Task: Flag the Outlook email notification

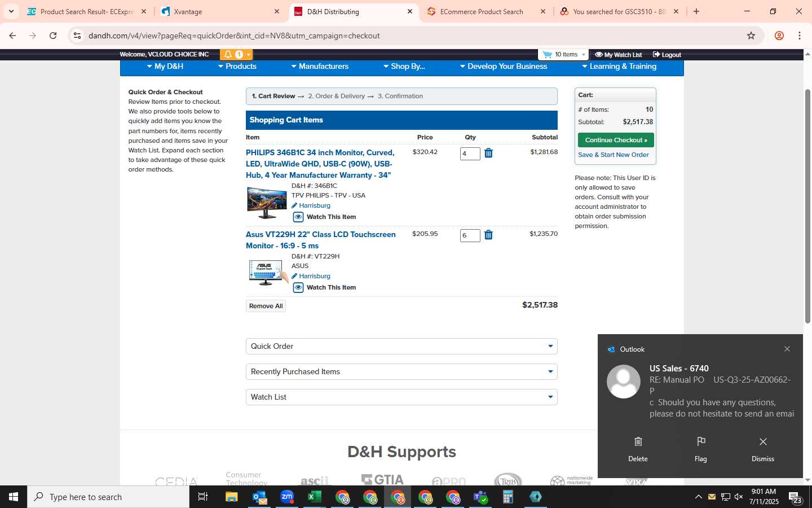Action: (x=701, y=449)
